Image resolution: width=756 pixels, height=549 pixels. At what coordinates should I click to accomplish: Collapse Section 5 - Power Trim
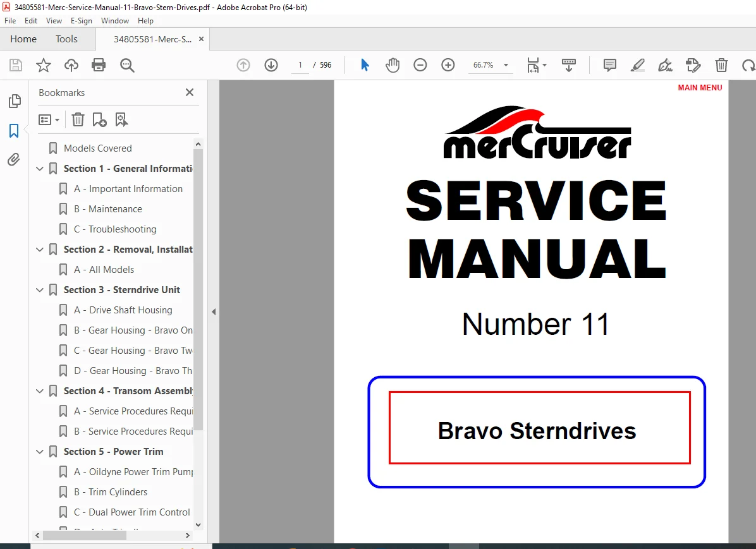[40, 452]
